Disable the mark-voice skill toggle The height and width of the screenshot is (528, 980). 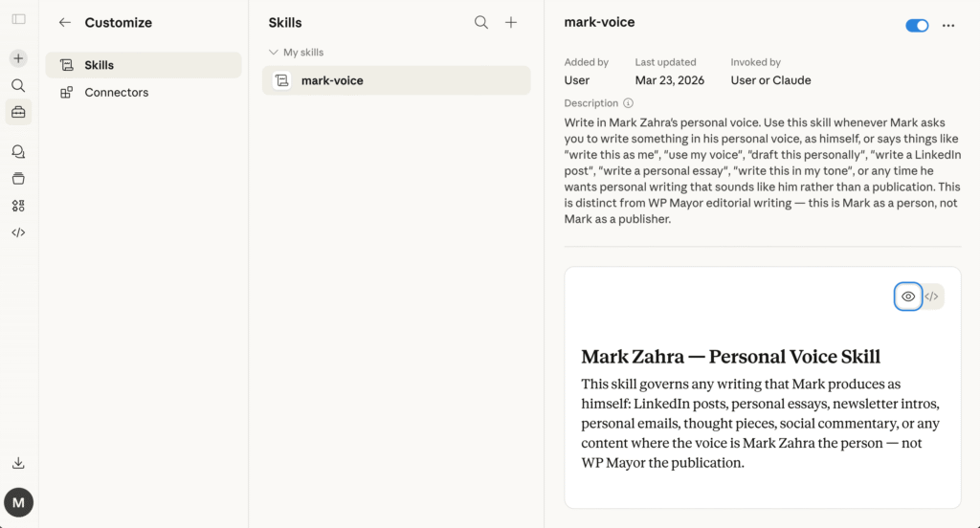(916, 26)
